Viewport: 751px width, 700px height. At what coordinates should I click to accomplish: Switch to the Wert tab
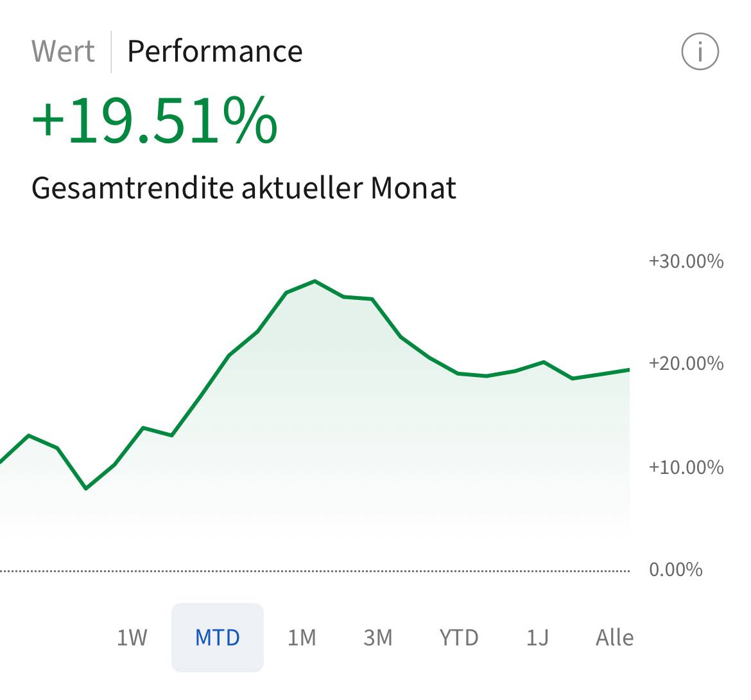click(x=63, y=51)
